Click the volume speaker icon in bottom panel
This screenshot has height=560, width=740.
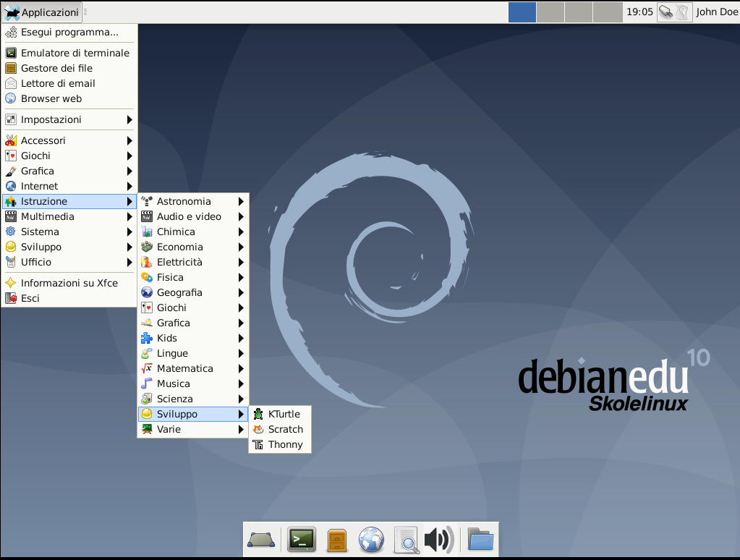(439, 540)
